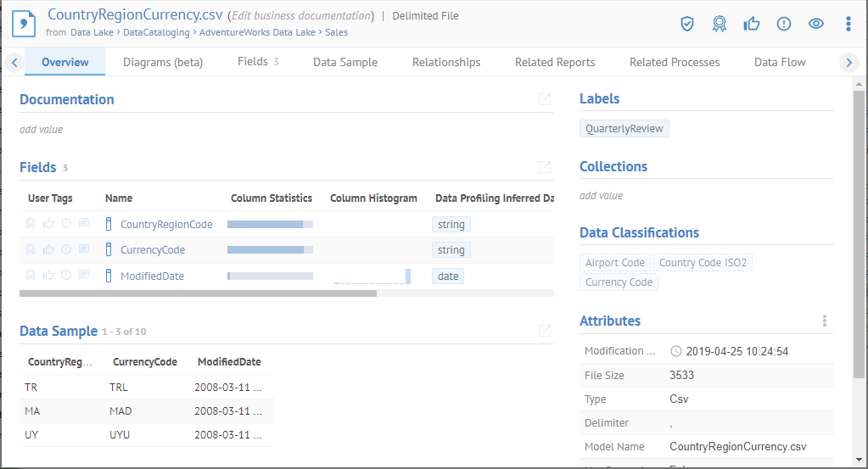The width and height of the screenshot is (868, 469).
Task: Click the warning exclamation icon in header
Action: coord(784,24)
